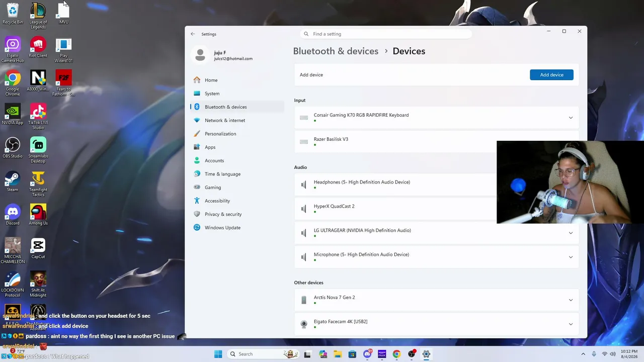Screen dimensions: 644x362
Task: Select the TikTok LIVE Studio desktop icon
Action: tap(38, 117)
